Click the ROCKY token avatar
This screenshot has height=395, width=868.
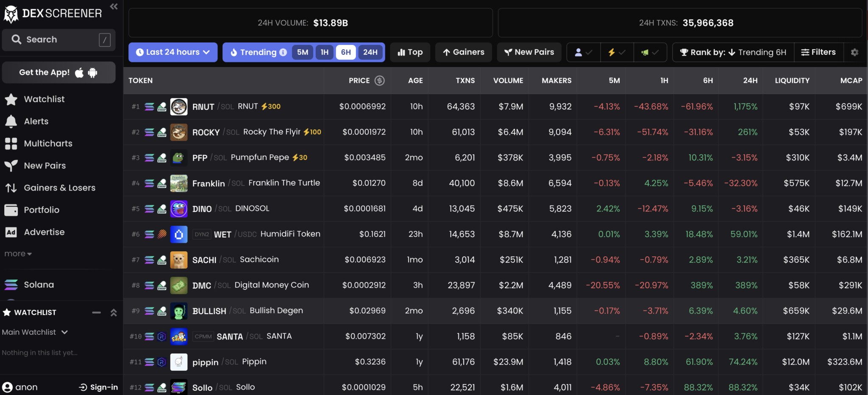[179, 132]
